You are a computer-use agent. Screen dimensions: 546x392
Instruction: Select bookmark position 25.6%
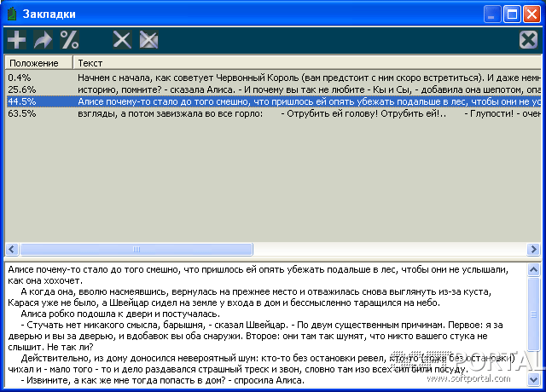(x=22, y=89)
